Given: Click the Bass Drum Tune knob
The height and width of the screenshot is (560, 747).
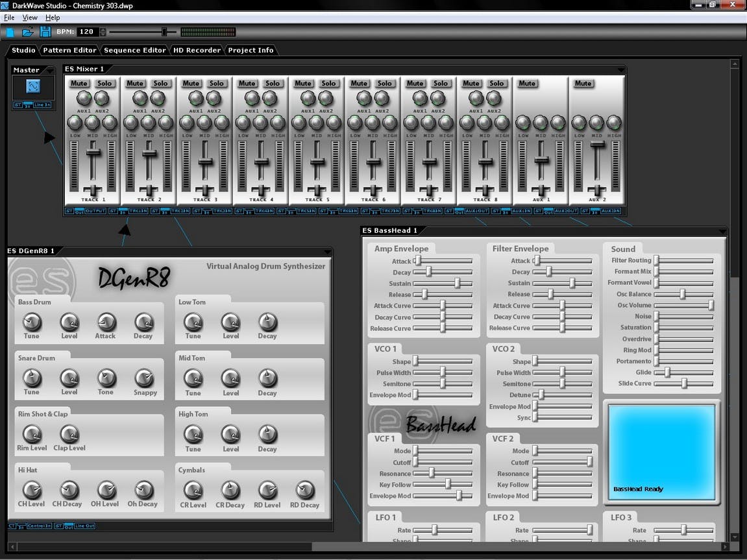Looking at the screenshot, I should coord(32,322).
